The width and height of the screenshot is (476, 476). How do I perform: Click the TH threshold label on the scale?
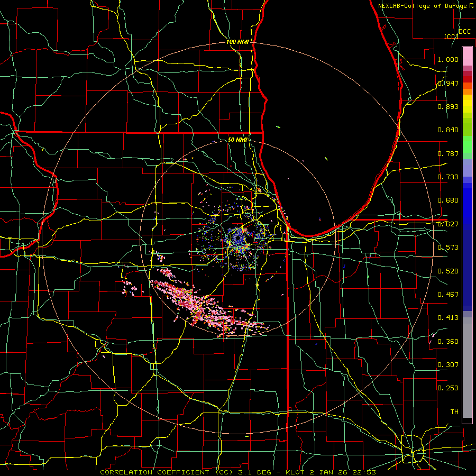(454, 412)
